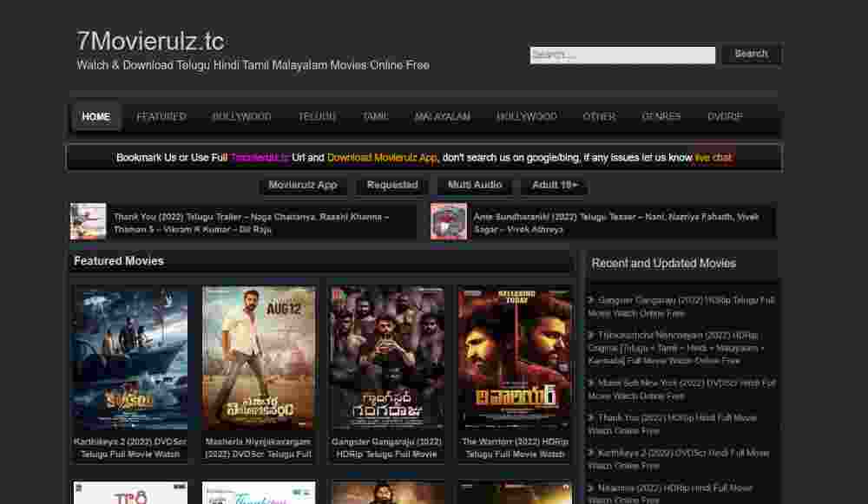Click the arrow icon beside sidebar Gangster Gangaraju

tap(591, 300)
